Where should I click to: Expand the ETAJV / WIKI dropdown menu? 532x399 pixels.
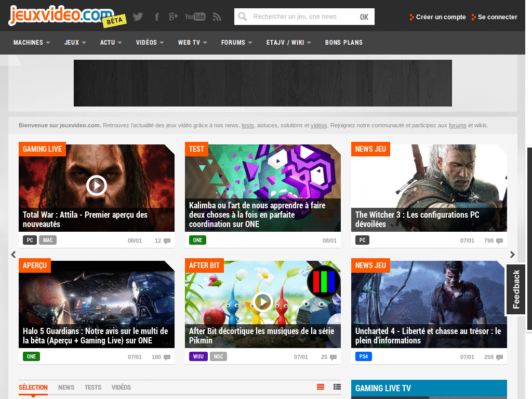pos(288,43)
